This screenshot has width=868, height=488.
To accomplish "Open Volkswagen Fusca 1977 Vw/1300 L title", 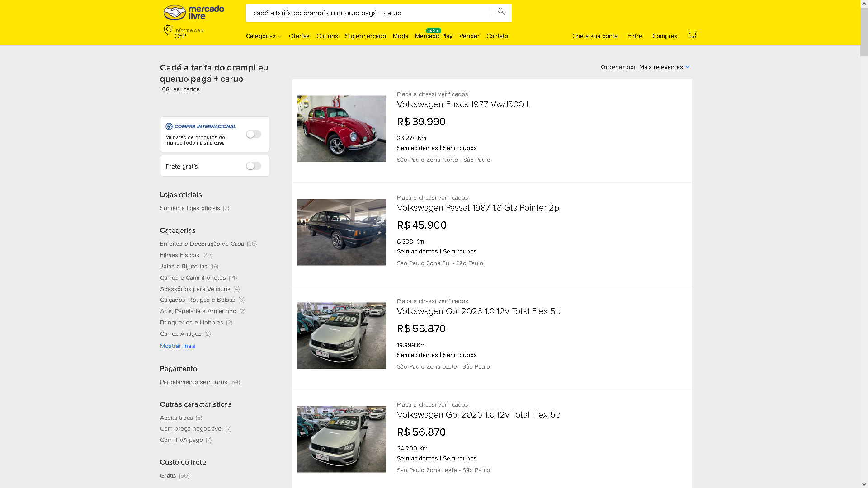I will click(463, 104).
